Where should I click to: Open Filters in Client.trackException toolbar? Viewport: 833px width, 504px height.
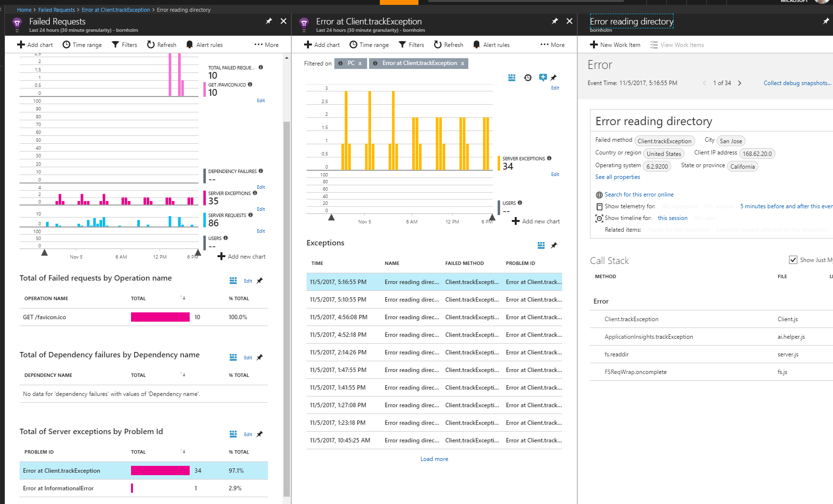(412, 44)
